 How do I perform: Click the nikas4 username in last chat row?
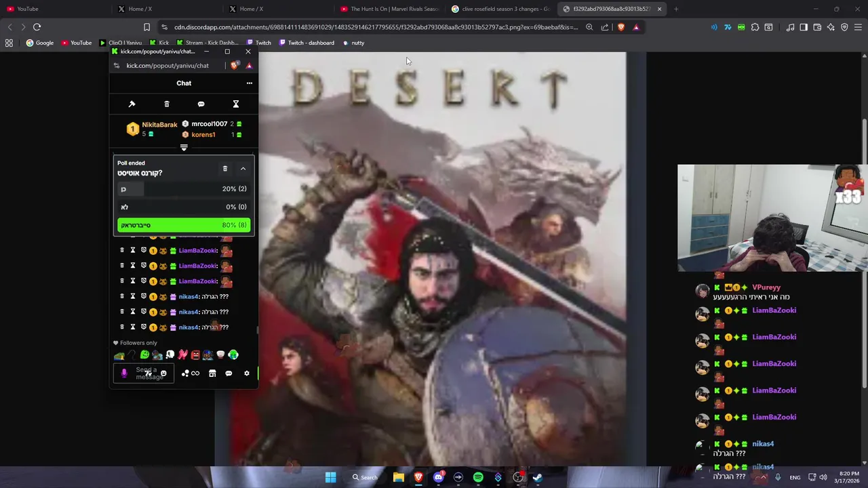188,327
